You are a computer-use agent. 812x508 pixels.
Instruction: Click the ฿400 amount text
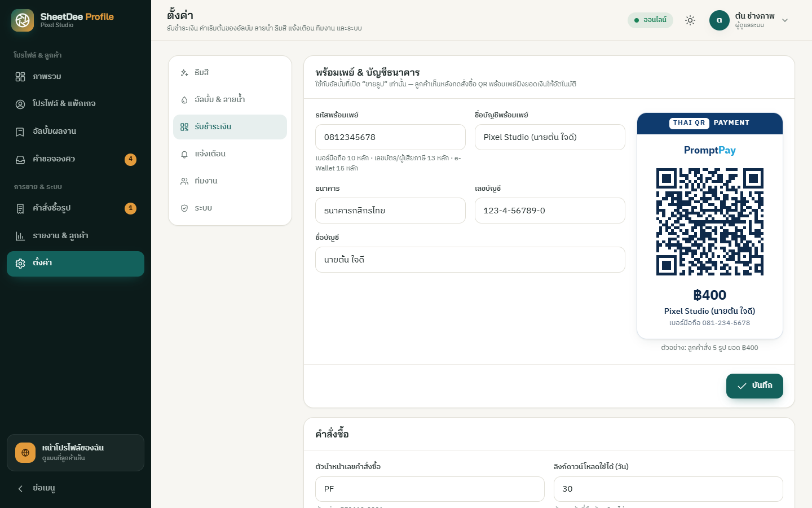pos(710,295)
